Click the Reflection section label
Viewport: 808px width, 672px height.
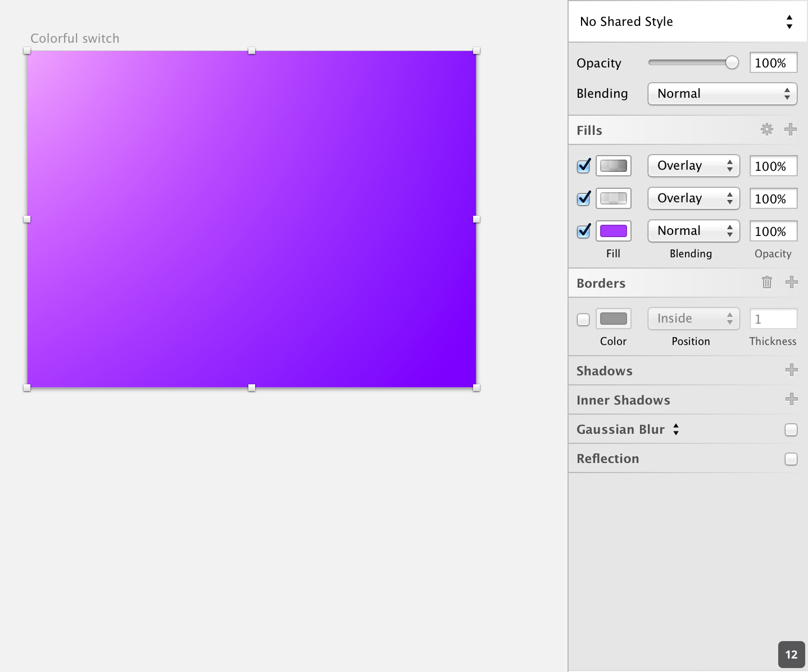[608, 458]
